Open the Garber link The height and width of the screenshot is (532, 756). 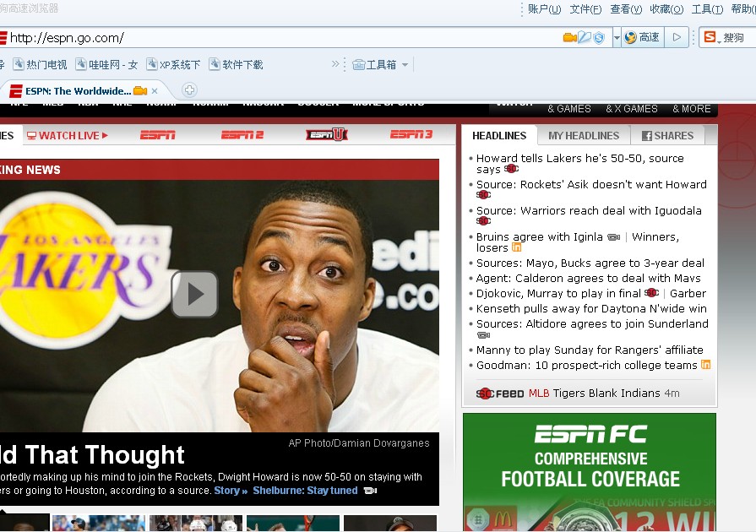(x=688, y=294)
